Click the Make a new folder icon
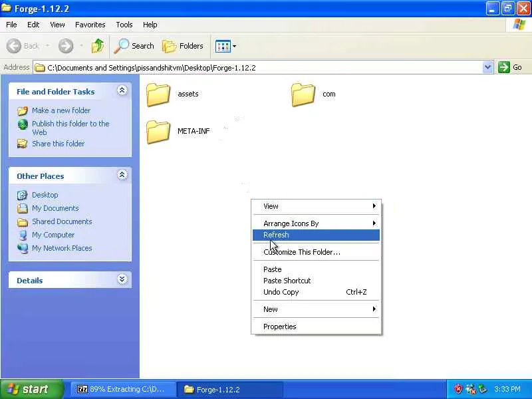Screen dimensions: 532x399 click(x=23, y=110)
